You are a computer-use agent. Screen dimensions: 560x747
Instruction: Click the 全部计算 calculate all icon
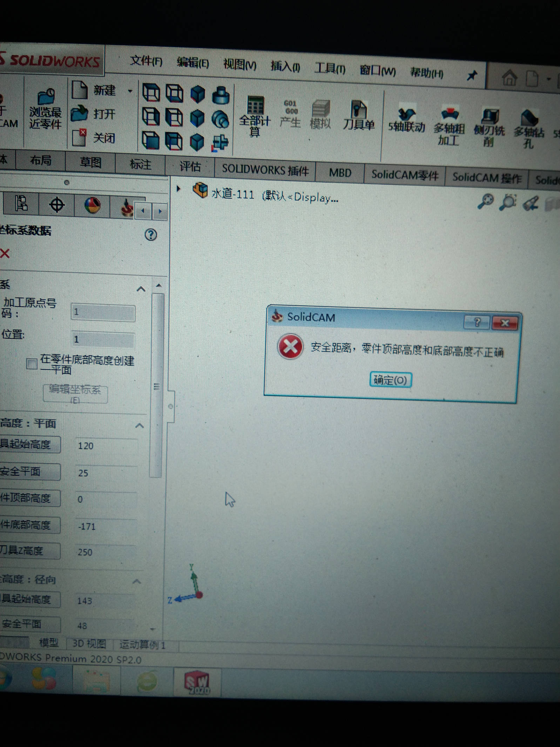pos(255,116)
